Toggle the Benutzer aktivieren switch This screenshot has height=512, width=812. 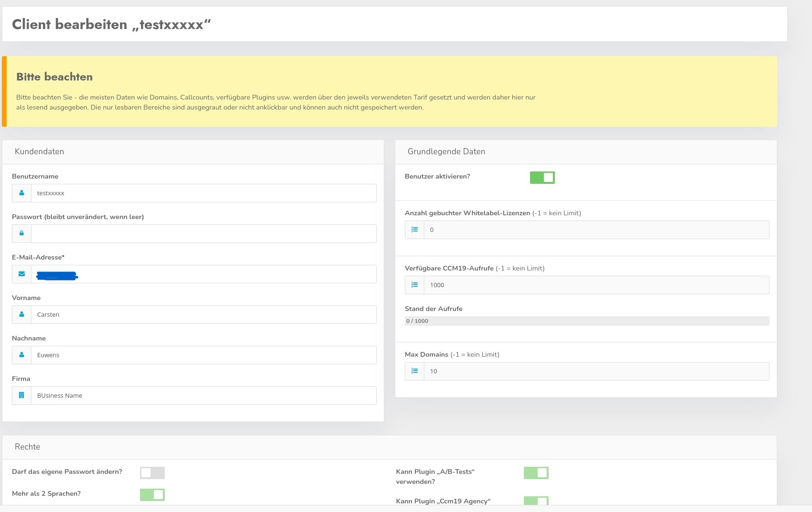pos(542,178)
